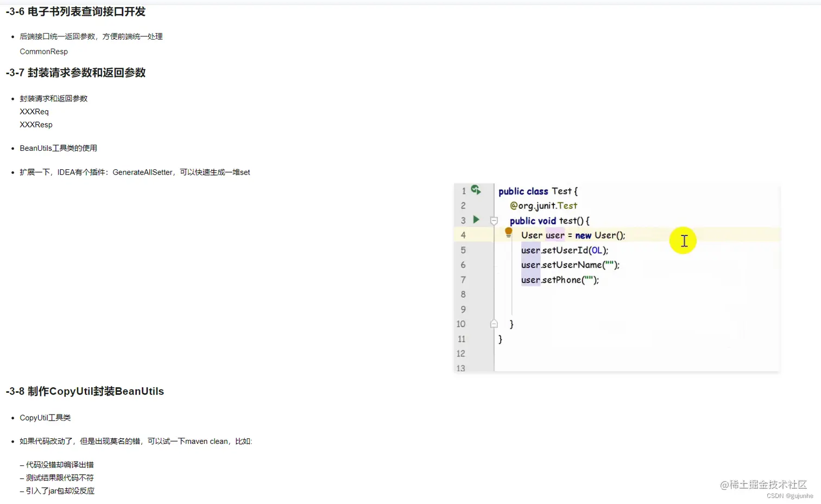The image size is (821, 504).
Task: Click code line 'user.setPhone("");'
Action: tap(560, 280)
